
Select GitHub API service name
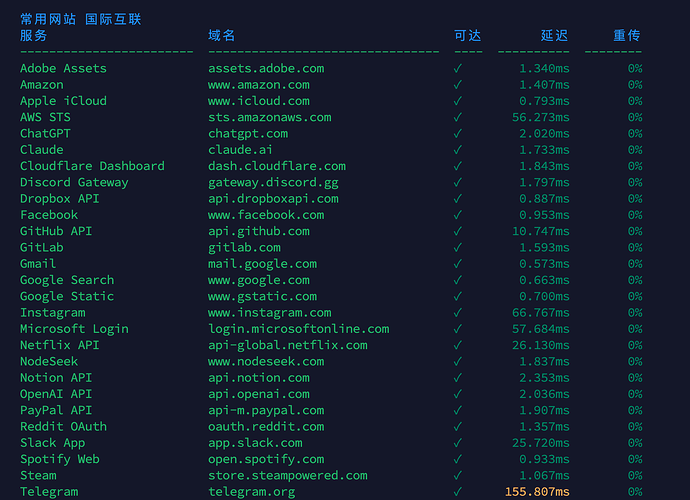[x=56, y=232]
